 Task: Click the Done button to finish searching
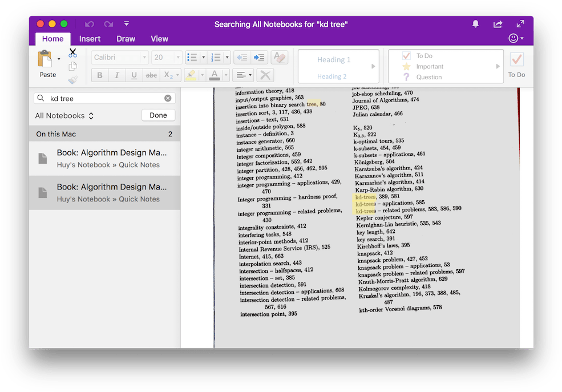tap(158, 115)
